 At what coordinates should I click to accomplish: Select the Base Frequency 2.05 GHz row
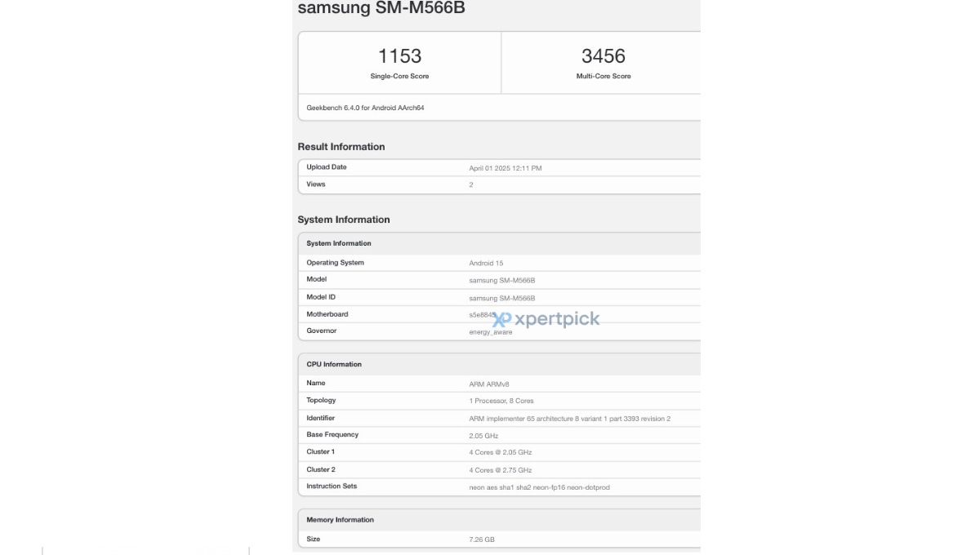click(498, 435)
